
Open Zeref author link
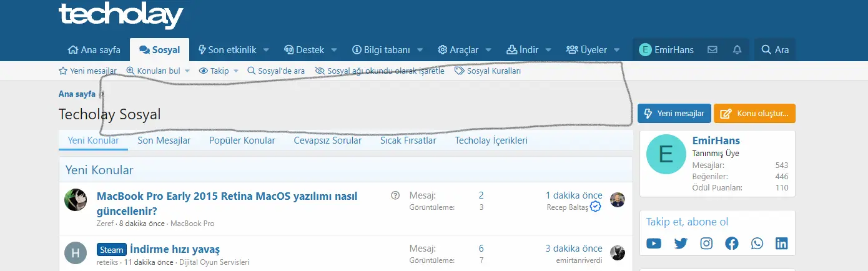pos(106,223)
